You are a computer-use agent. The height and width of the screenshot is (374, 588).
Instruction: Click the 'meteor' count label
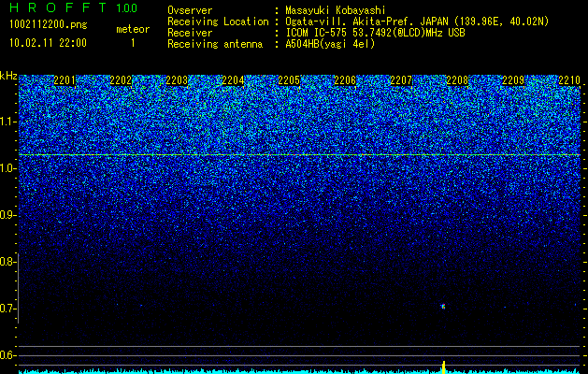(x=133, y=29)
